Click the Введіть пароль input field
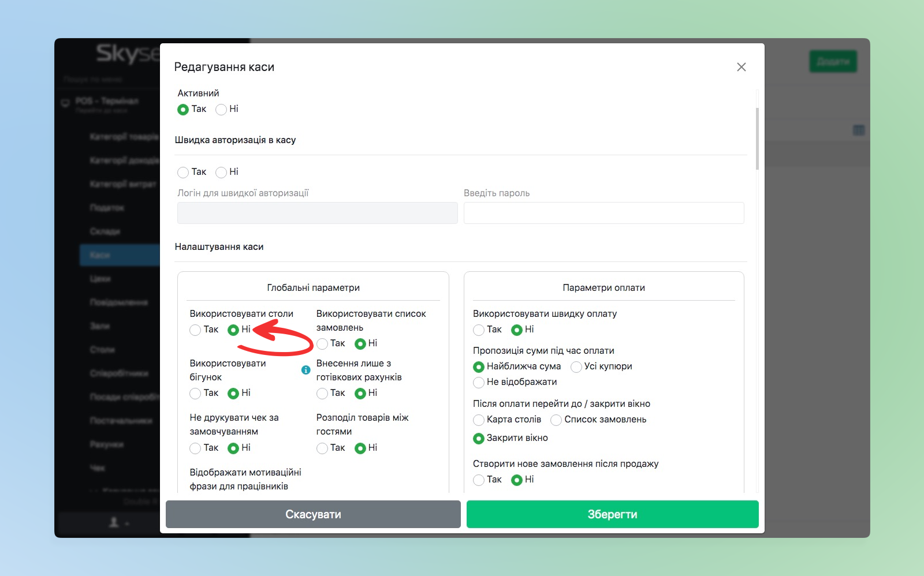Viewport: 924px width, 576px height. pos(603,213)
